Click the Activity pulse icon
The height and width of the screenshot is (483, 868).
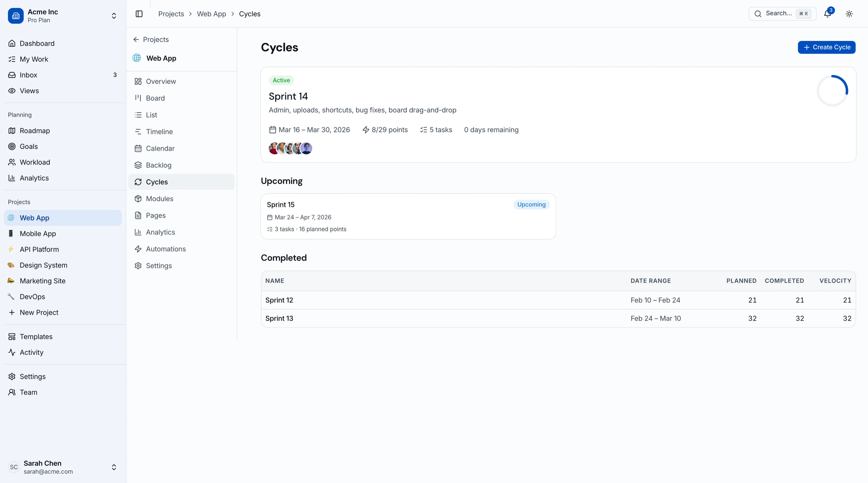click(x=12, y=352)
